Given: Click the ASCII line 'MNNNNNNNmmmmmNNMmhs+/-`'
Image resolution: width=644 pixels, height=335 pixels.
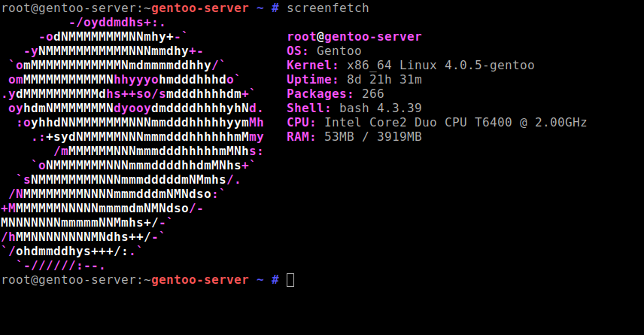Looking at the screenshot, I should click(x=87, y=223).
